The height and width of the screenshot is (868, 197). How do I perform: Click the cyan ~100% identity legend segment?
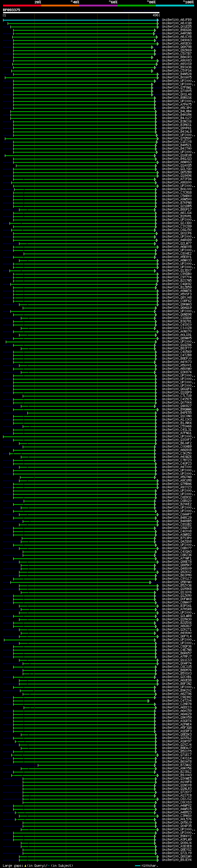(175, 6)
